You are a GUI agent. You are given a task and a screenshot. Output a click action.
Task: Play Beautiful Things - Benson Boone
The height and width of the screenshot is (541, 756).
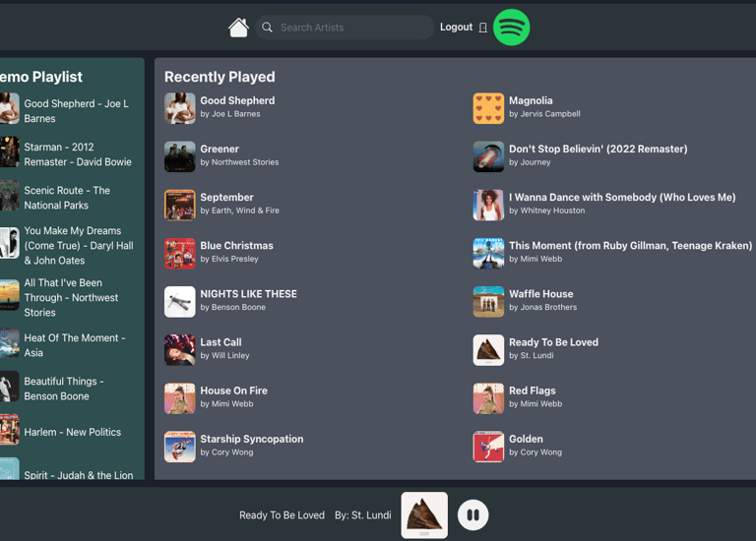pos(64,389)
